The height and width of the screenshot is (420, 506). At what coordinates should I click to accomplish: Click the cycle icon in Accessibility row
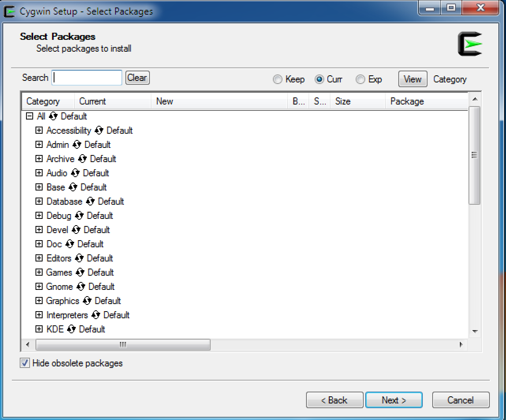pyautogui.click(x=99, y=131)
